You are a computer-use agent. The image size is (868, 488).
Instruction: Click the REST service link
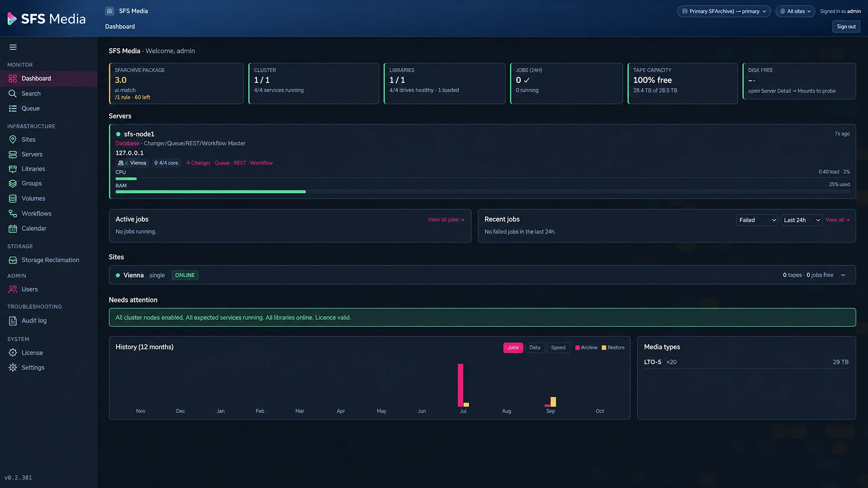click(x=240, y=163)
